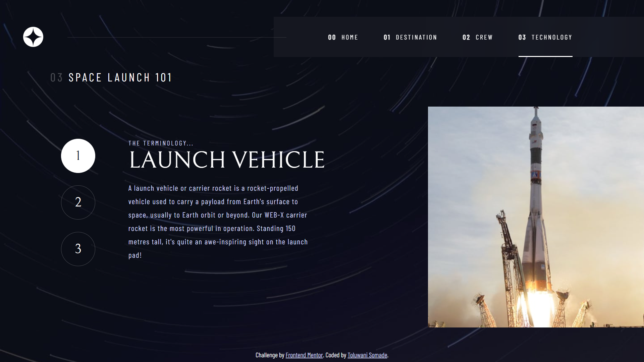Click the Challenge by footer text

click(x=270, y=355)
